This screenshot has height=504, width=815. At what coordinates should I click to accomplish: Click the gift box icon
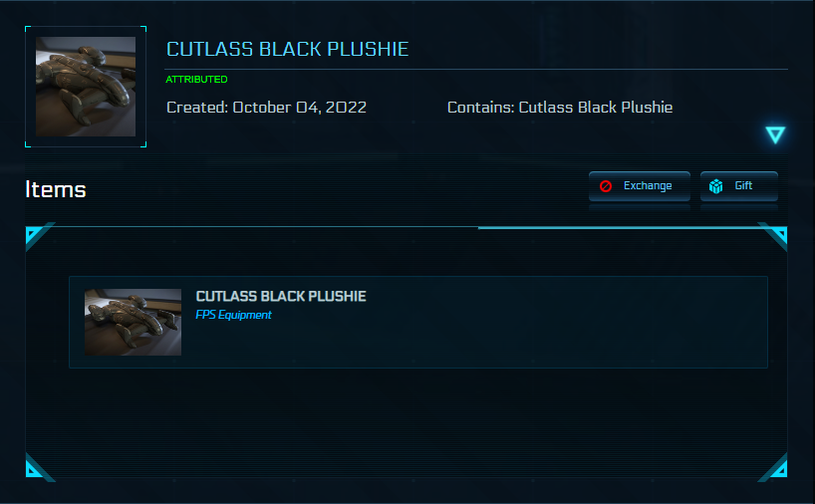point(715,186)
